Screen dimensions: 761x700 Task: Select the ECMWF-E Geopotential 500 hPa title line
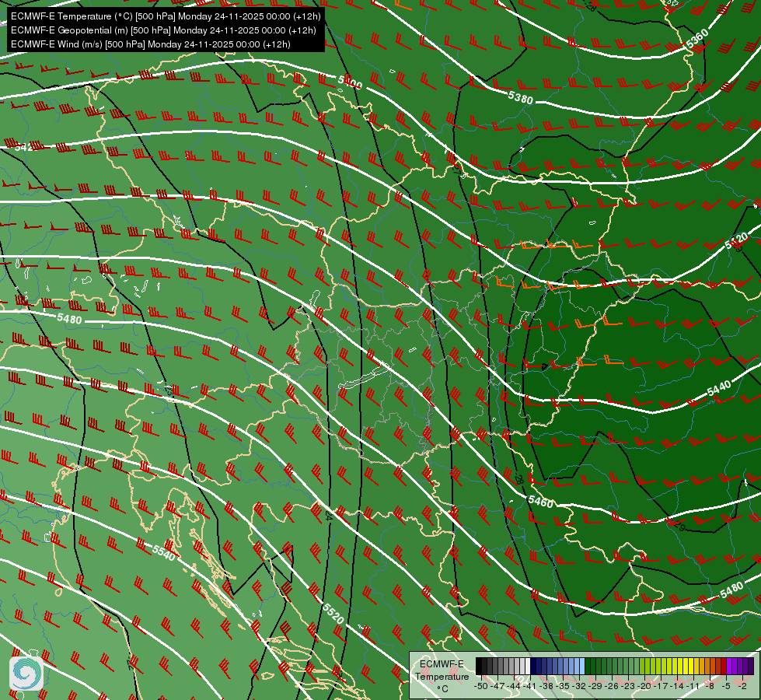tap(163, 30)
